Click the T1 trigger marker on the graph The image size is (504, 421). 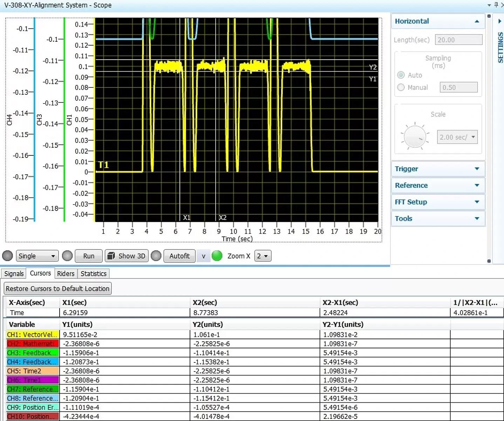(x=103, y=165)
